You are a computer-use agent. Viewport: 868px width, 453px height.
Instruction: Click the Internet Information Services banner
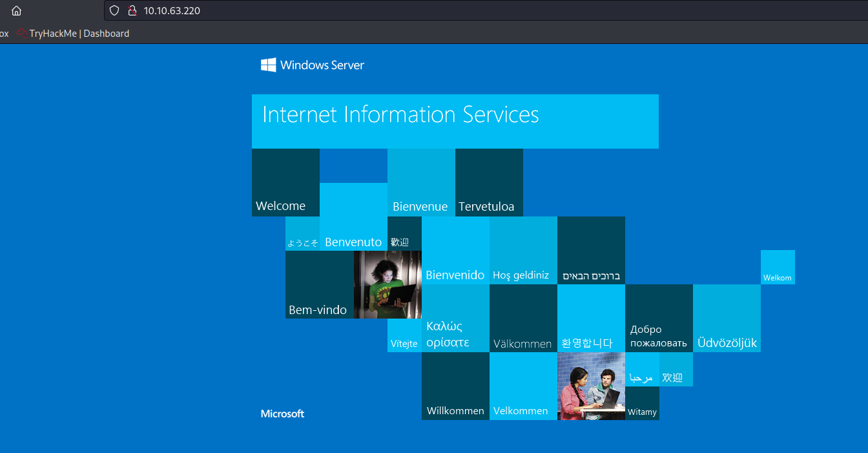tap(455, 121)
